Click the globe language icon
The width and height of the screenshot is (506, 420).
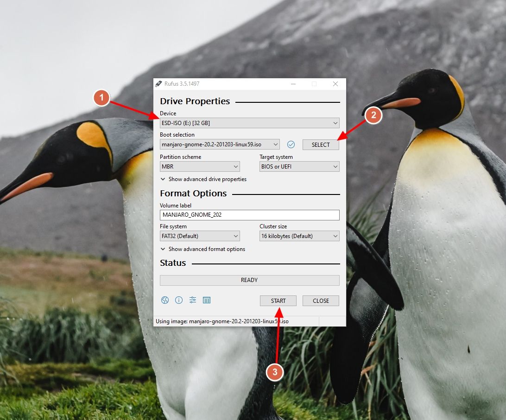click(165, 300)
